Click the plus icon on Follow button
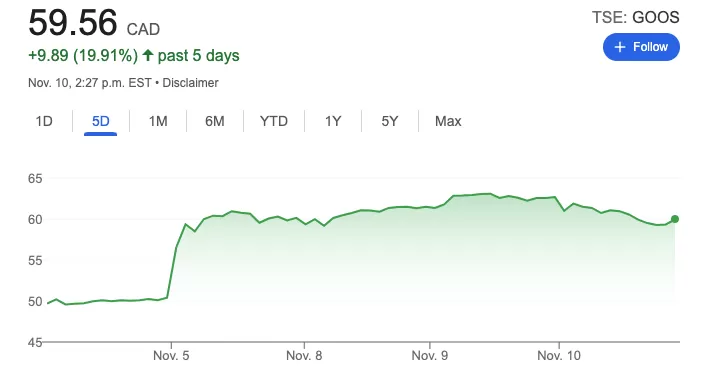This screenshot has width=715, height=373. pyautogui.click(x=620, y=47)
